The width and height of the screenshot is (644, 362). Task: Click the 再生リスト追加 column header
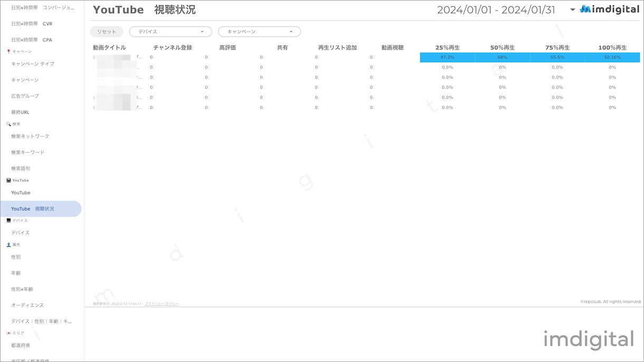pos(337,47)
